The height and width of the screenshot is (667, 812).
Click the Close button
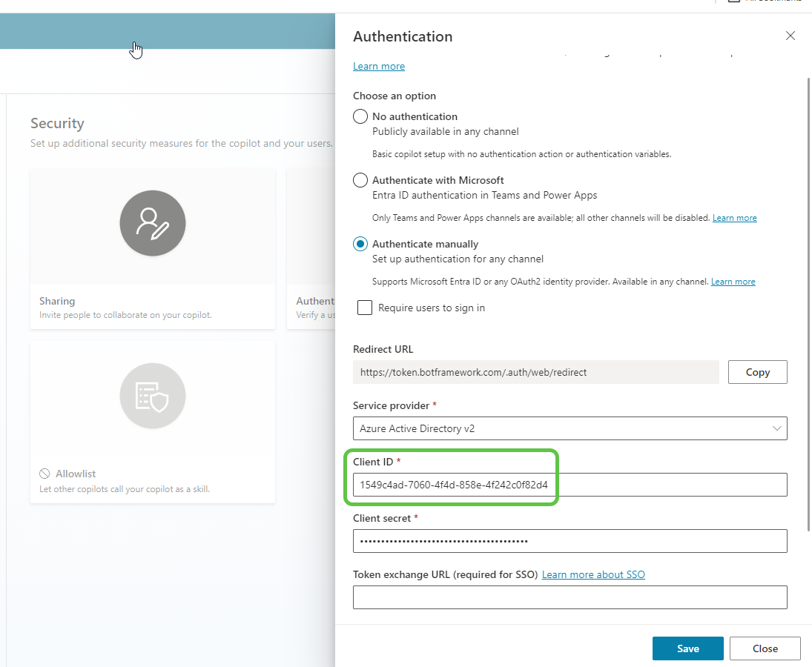(x=765, y=648)
